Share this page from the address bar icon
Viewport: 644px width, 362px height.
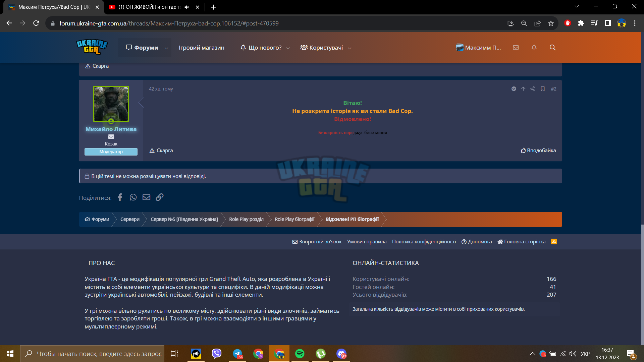(x=537, y=23)
